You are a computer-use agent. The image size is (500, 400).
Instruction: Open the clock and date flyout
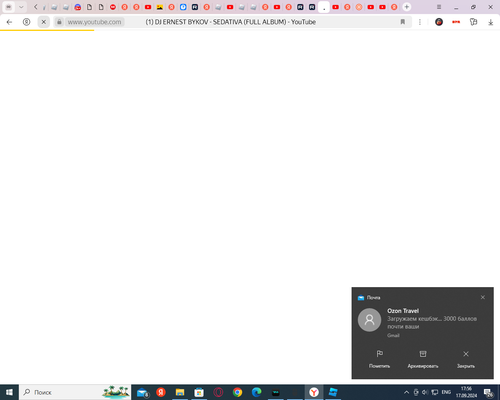[x=466, y=392]
